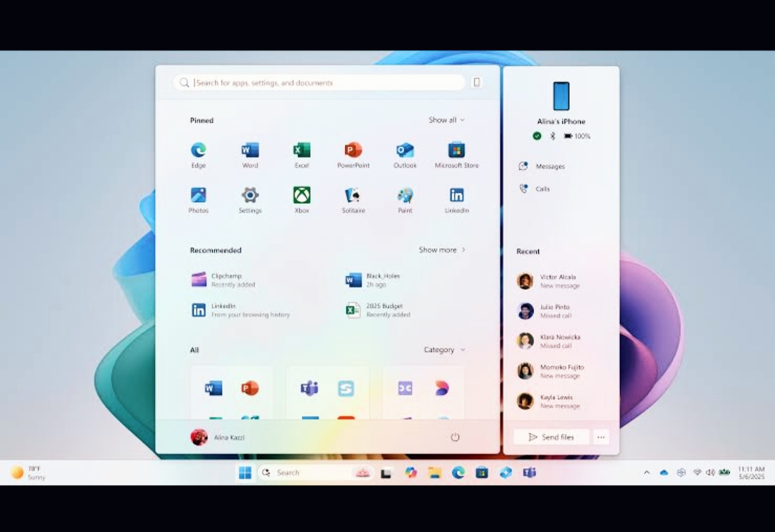Toggle the phone panel icon beside search
This screenshot has height=532, width=775.
pos(476,82)
